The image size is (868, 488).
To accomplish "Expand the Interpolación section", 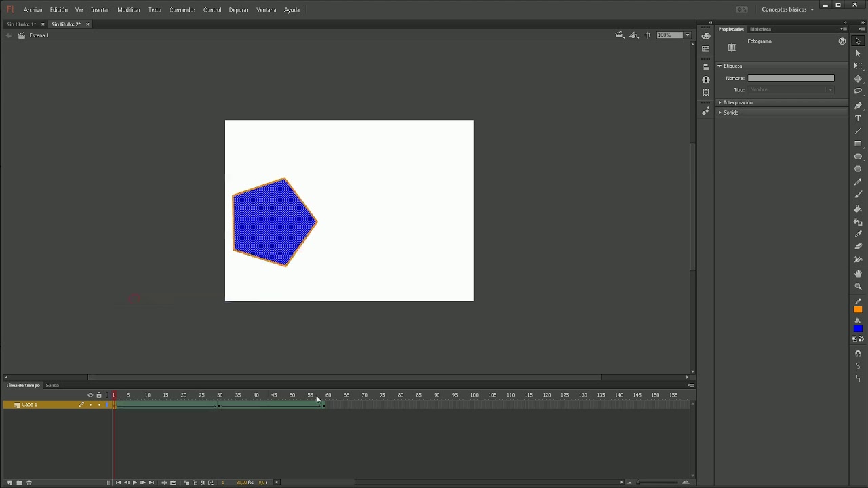I will tap(719, 103).
